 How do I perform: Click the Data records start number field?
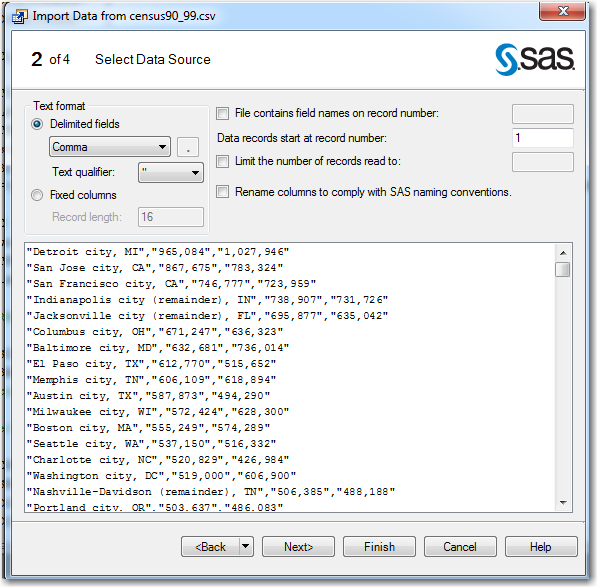click(x=543, y=138)
